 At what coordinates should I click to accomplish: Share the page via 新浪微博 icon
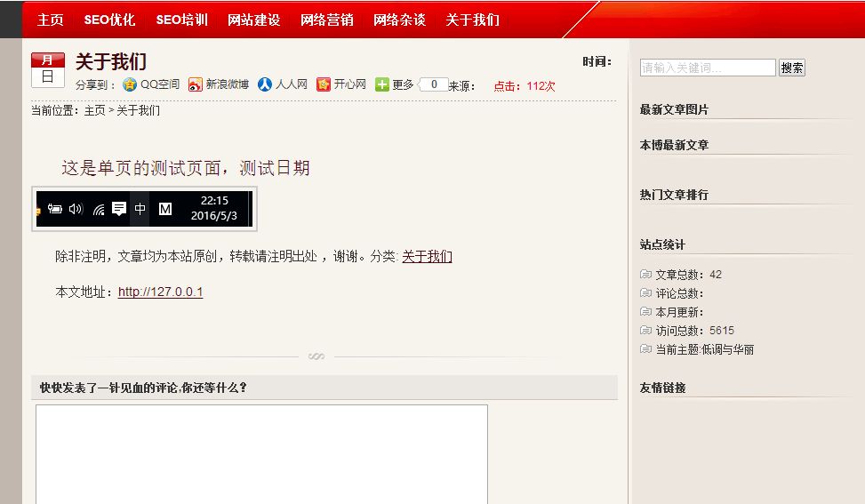196,84
